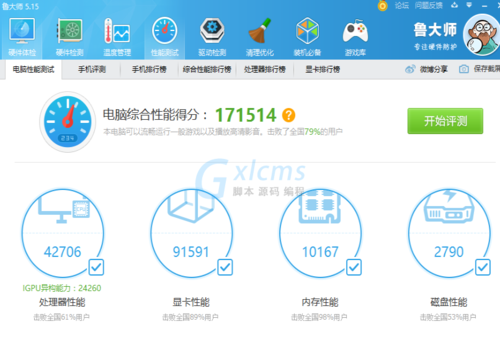Click the orange question mark help icon
The height and width of the screenshot is (360, 500).
tap(289, 115)
